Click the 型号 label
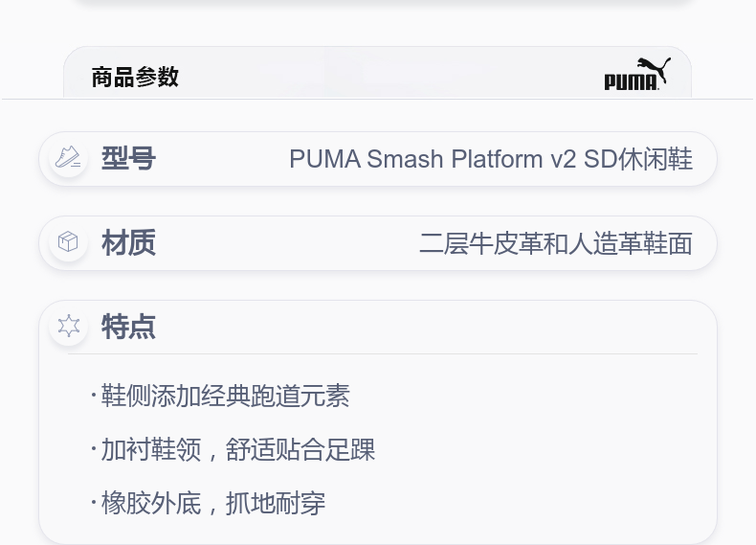The height and width of the screenshot is (545, 756). click(x=128, y=158)
